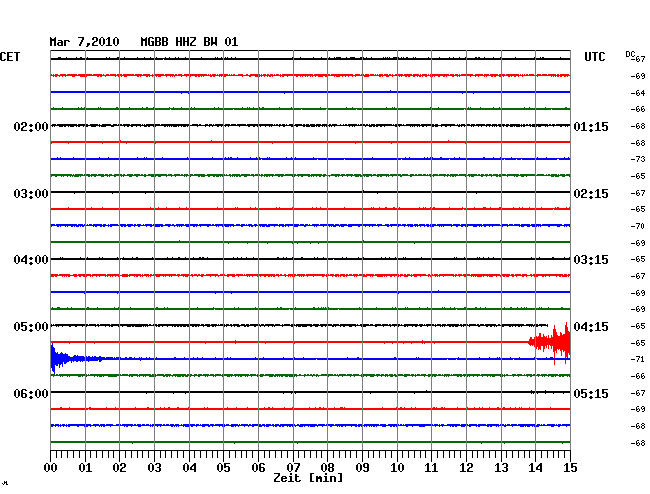Click minute tick label "04" on time axis
The height and width of the screenshot is (494, 650).
pos(189,468)
